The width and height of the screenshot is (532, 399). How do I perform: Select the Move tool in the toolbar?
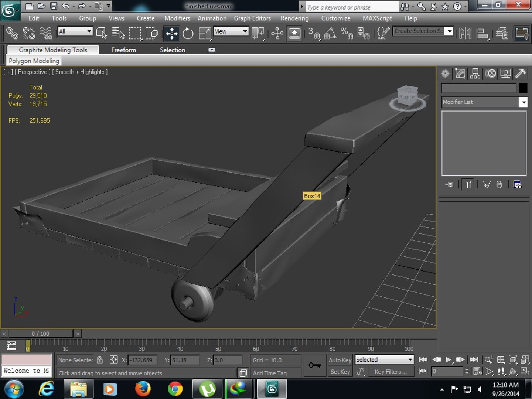(172, 34)
